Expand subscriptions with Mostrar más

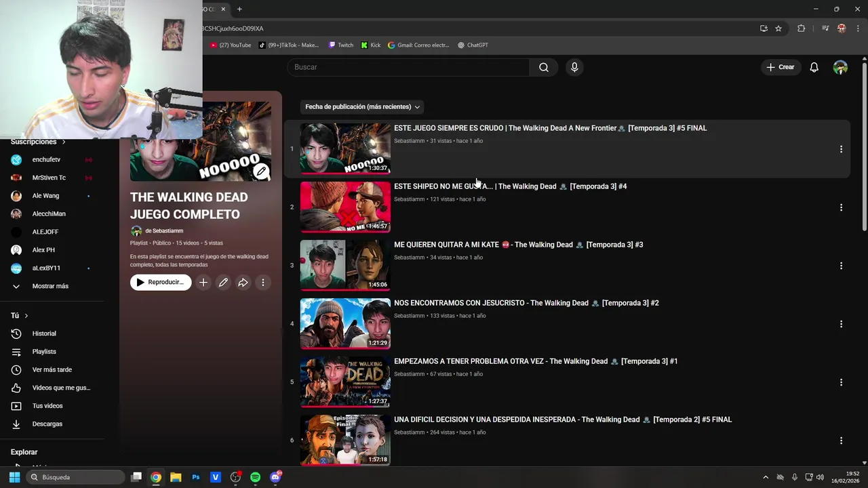pyautogui.click(x=52, y=286)
